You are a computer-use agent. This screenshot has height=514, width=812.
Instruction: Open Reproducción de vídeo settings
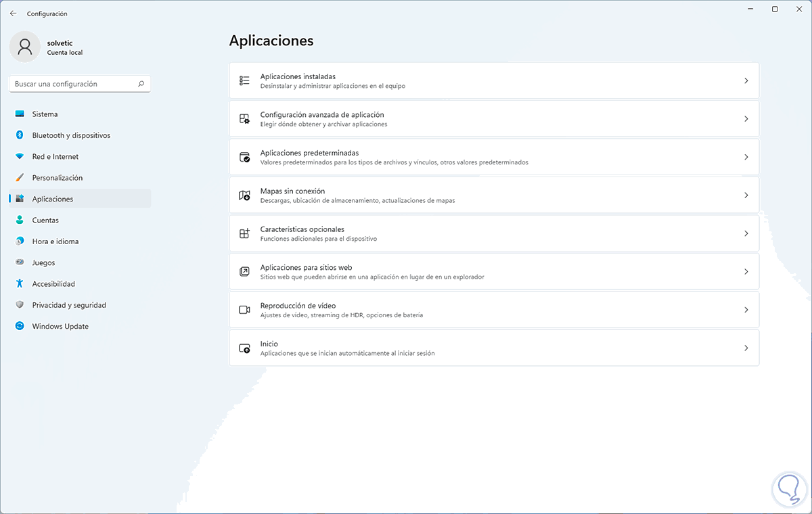(494, 310)
